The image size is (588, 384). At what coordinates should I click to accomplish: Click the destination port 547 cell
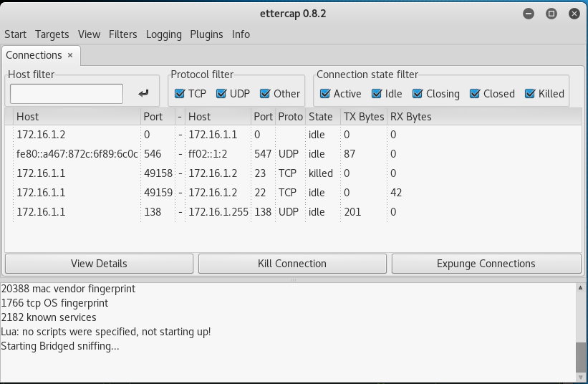click(x=263, y=154)
